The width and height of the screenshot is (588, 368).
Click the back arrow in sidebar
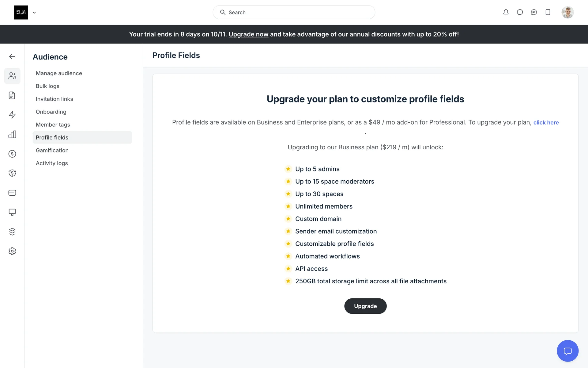tap(12, 56)
